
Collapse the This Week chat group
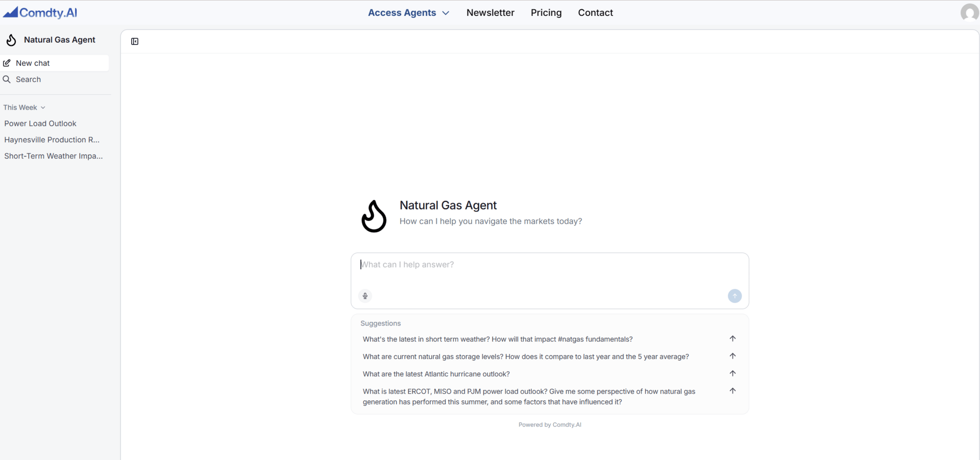tap(24, 108)
